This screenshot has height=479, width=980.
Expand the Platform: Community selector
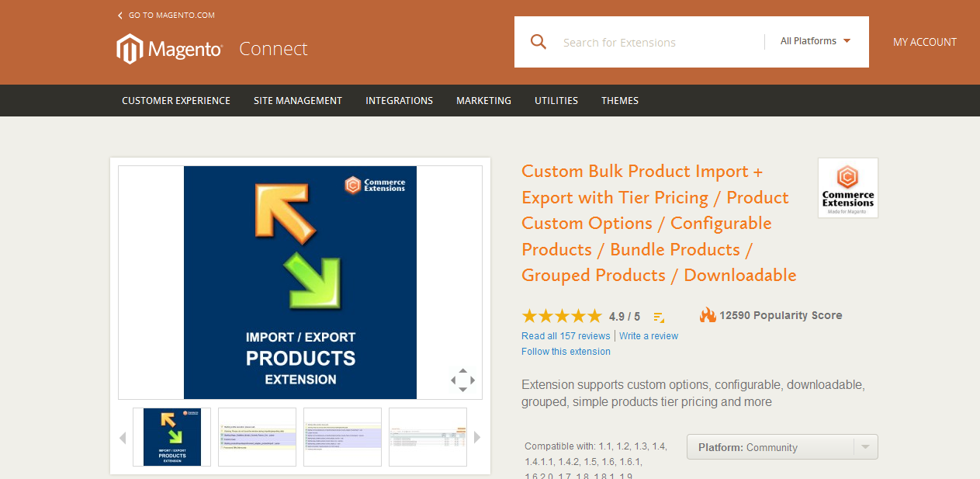pyautogui.click(x=782, y=447)
